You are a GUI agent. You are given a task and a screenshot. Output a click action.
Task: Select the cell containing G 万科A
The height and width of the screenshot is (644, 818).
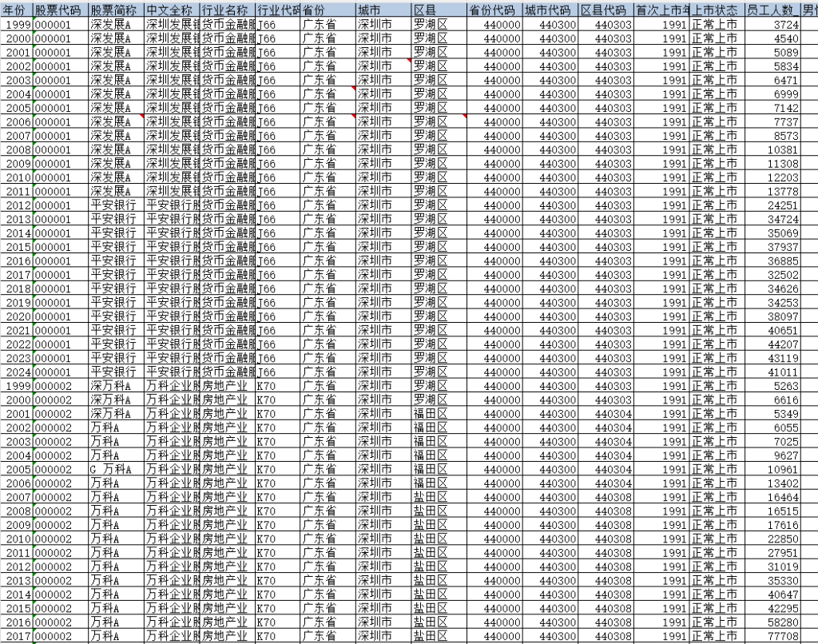tap(115, 469)
